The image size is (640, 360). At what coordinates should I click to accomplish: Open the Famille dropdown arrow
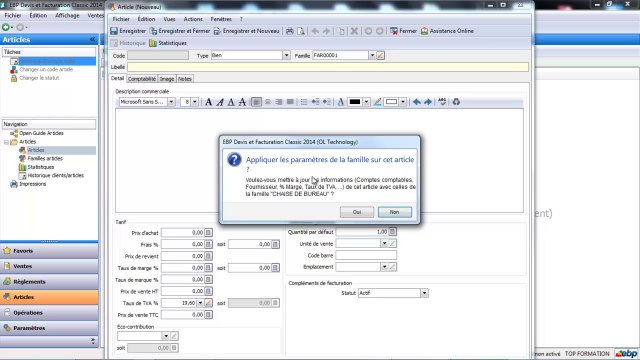[372, 56]
